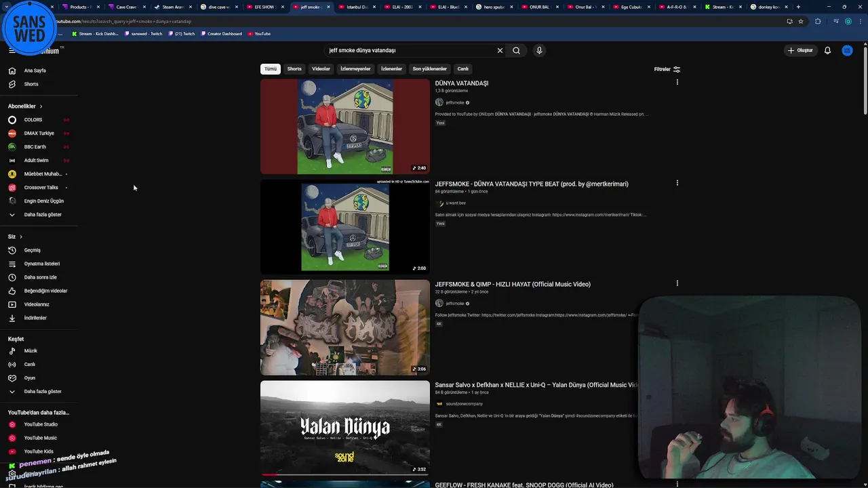868x488 pixels.
Task: Open the Oluştur create menu
Action: tap(800, 50)
